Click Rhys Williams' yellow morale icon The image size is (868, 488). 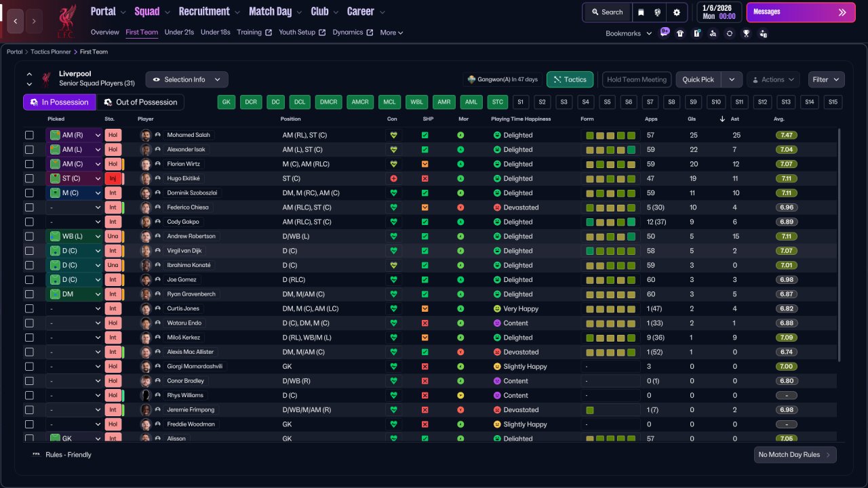coord(460,395)
